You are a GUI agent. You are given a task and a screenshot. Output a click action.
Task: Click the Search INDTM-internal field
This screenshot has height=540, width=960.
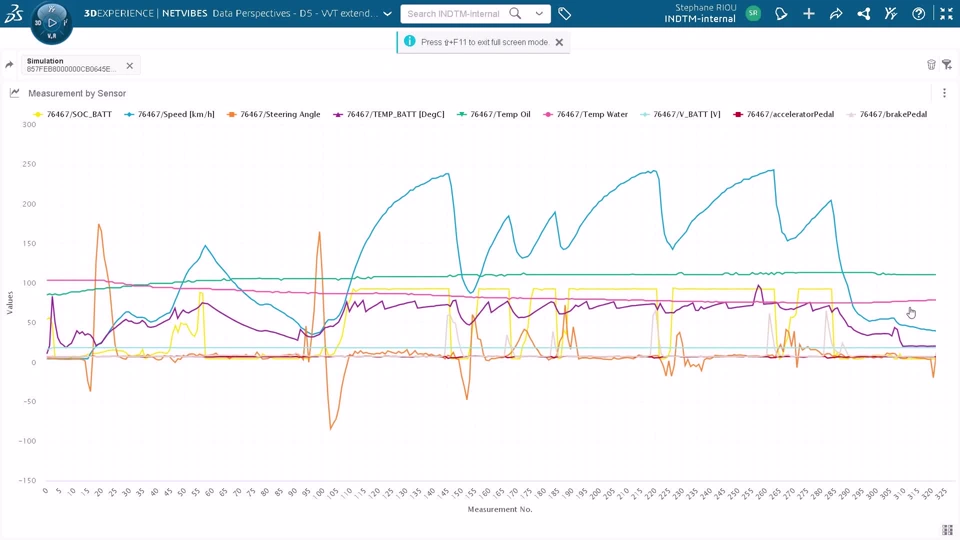454,13
